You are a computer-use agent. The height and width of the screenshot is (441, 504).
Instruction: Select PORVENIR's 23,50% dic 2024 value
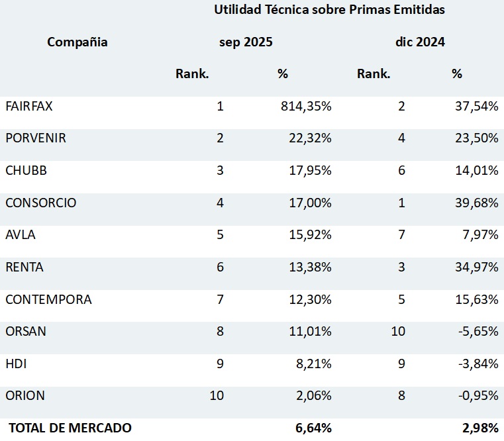476,138
